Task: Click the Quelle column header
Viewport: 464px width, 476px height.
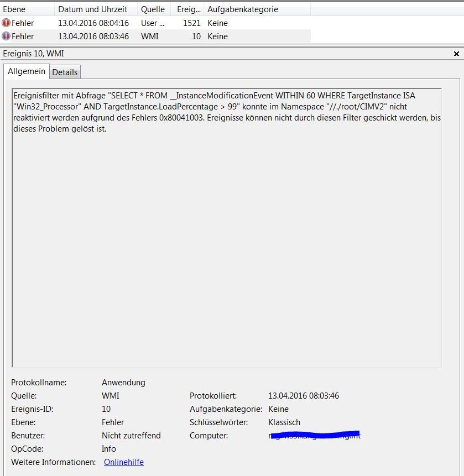Action: point(153,9)
